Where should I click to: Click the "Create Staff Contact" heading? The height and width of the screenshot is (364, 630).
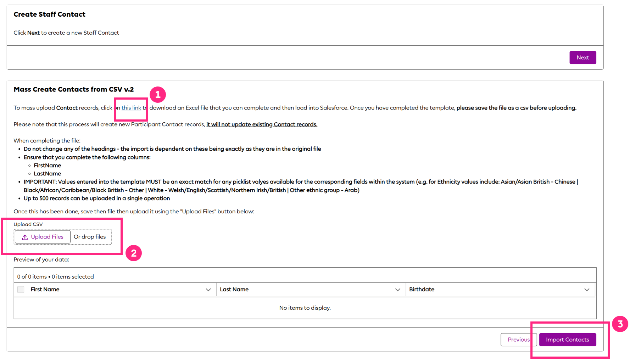[49, 14]
